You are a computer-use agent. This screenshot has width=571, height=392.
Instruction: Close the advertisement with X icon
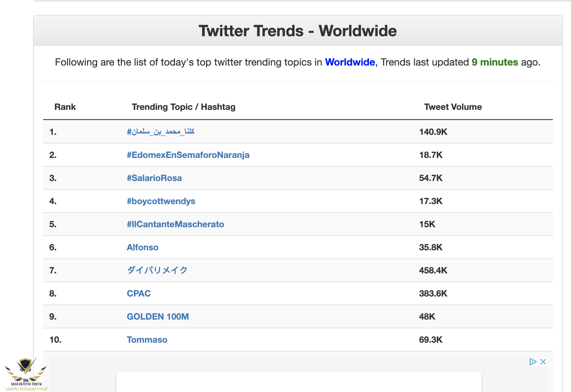click(x=543, y=362)
